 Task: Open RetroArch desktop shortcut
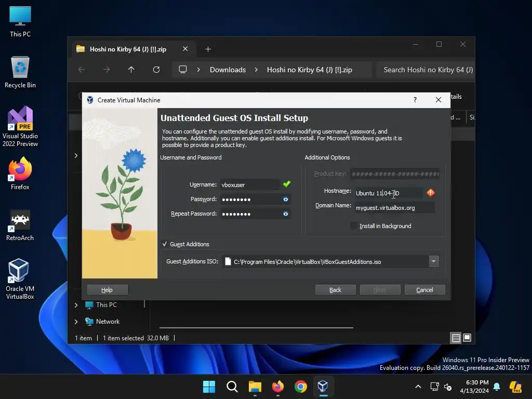pyautogui.click(x=20, y=225)
